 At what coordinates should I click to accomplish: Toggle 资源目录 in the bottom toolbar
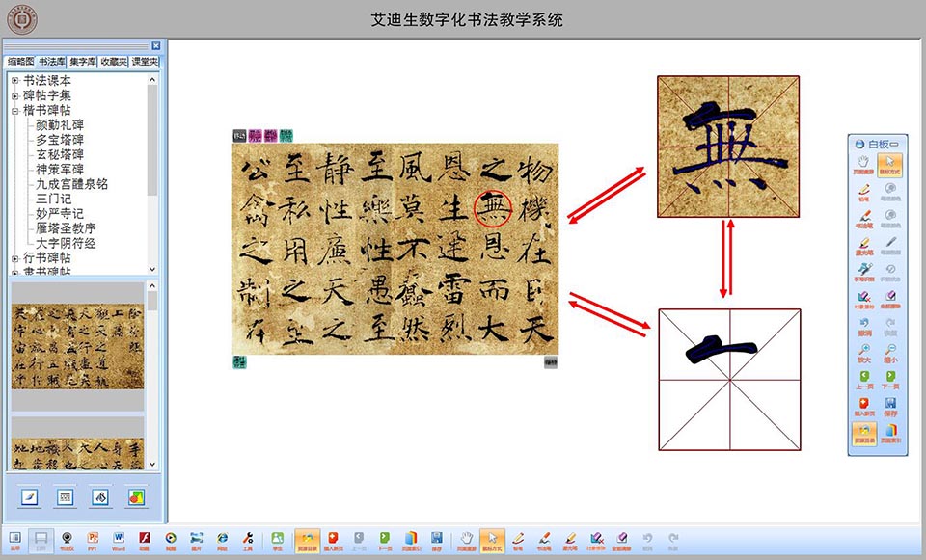click(x=307, y=540)
